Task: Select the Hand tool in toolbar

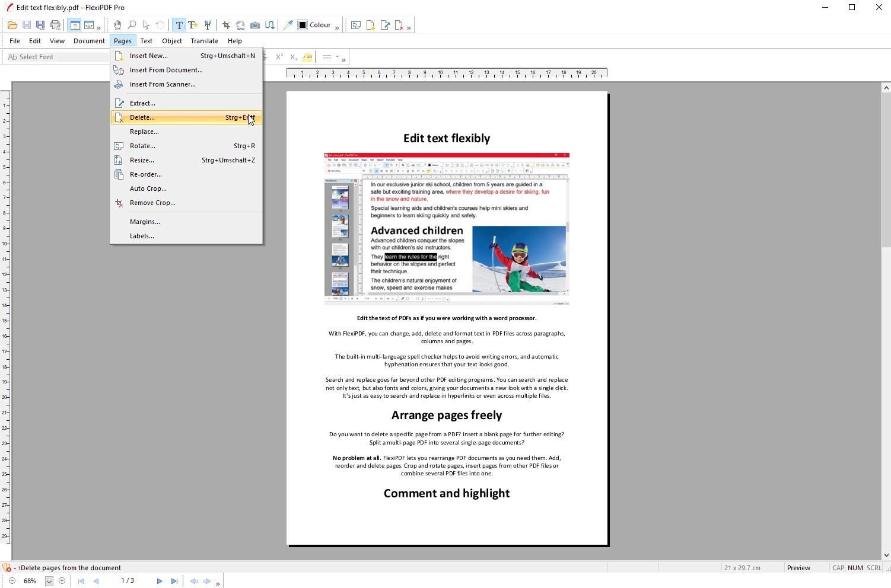Action: tap(117, 25)
